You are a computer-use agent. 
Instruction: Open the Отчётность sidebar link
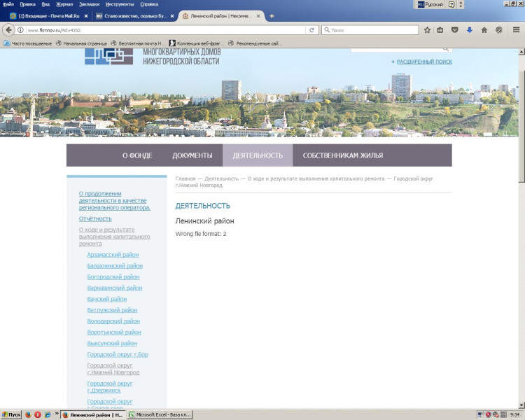point(95,218)
